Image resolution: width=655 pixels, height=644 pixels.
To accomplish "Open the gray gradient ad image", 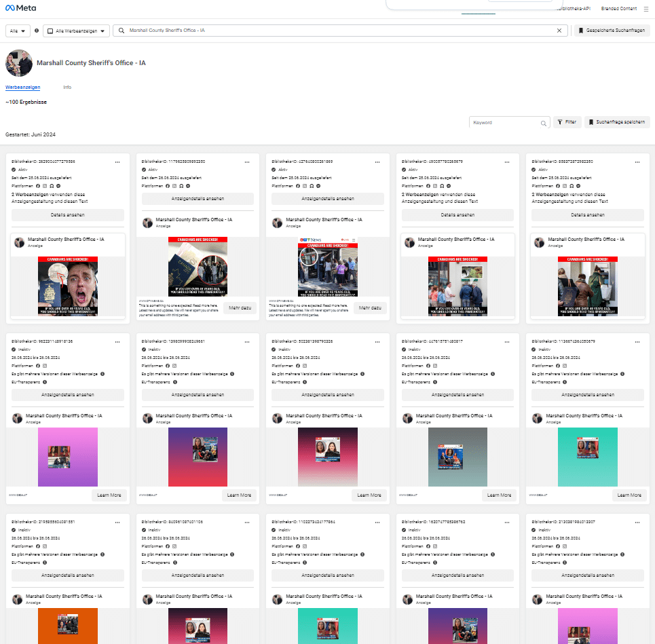I will 457,457.
